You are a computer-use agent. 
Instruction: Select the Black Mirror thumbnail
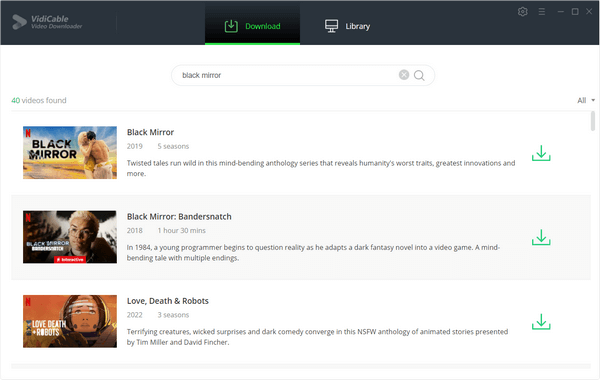point(70,152)
